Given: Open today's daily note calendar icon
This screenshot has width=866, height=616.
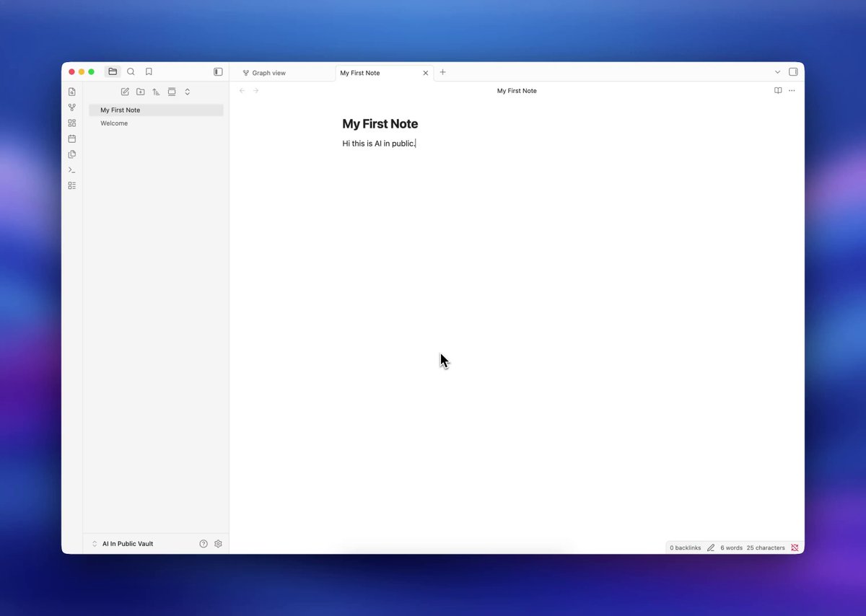Looking at the screenshot, I should click(72, 138).
